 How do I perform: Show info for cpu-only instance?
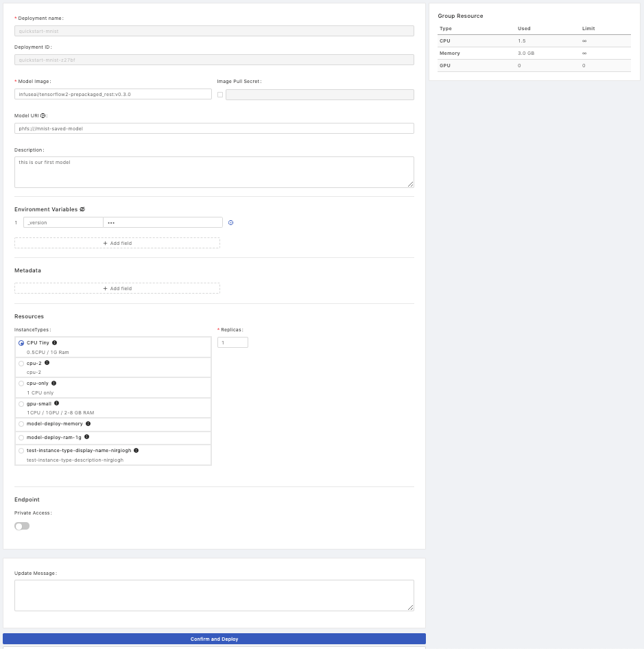pos(53,383)
